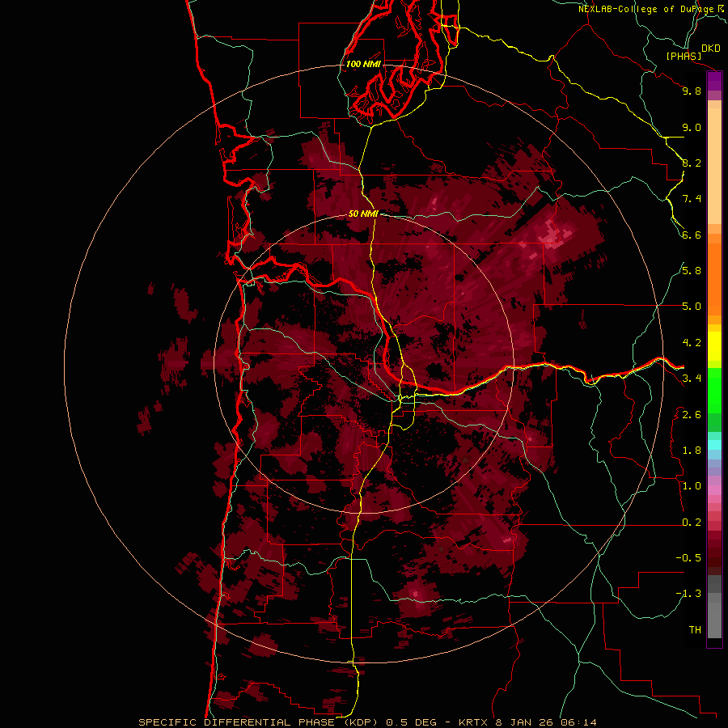Click the 8 JAN 26 06:14 timestamp

click(x=545, y=722)
